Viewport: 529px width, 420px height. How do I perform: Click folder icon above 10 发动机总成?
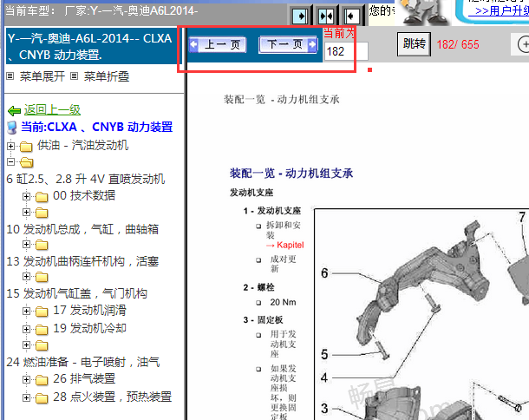pos(42,213)
